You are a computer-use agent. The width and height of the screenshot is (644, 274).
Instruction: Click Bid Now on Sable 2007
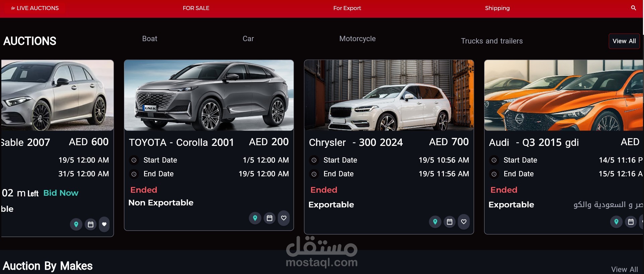point(61,193)
